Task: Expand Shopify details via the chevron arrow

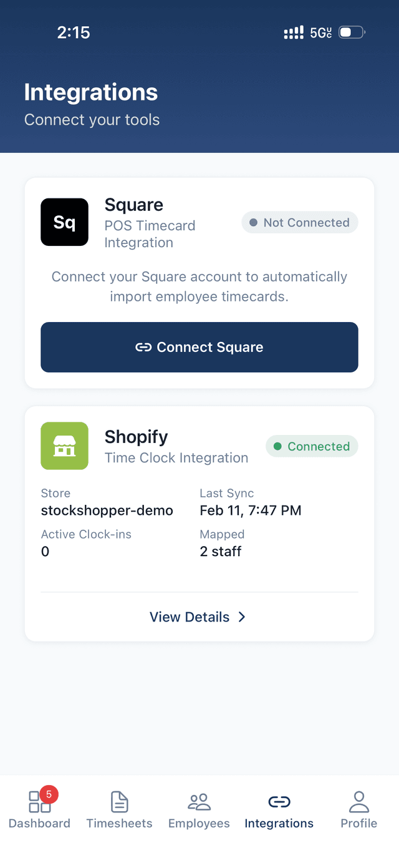Action: pos(242,617)
